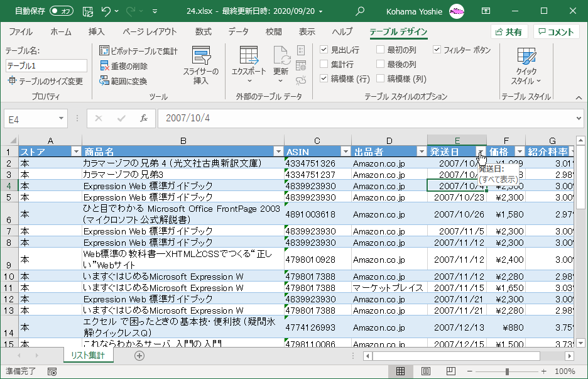This screenshot has height=379, width=588.
Task: Click horizontal scrollbar right arrow
Action: tap(570, 356)
